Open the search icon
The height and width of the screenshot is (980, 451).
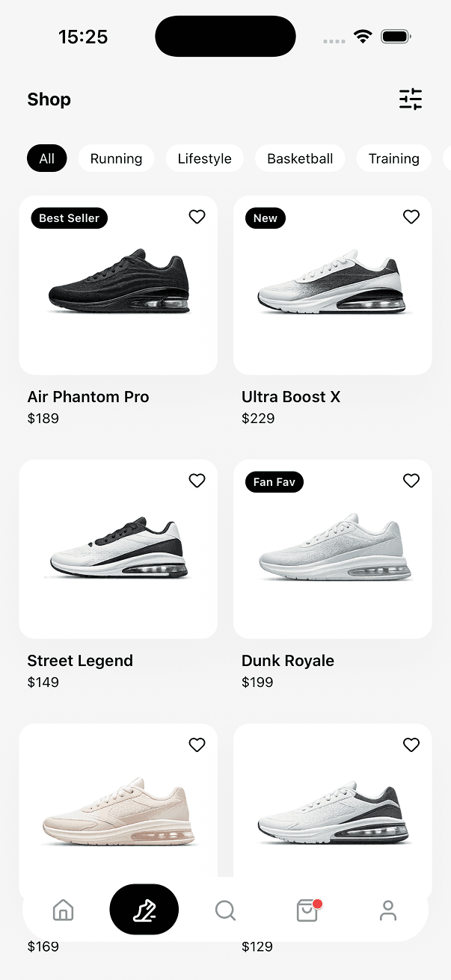(225, 910)
